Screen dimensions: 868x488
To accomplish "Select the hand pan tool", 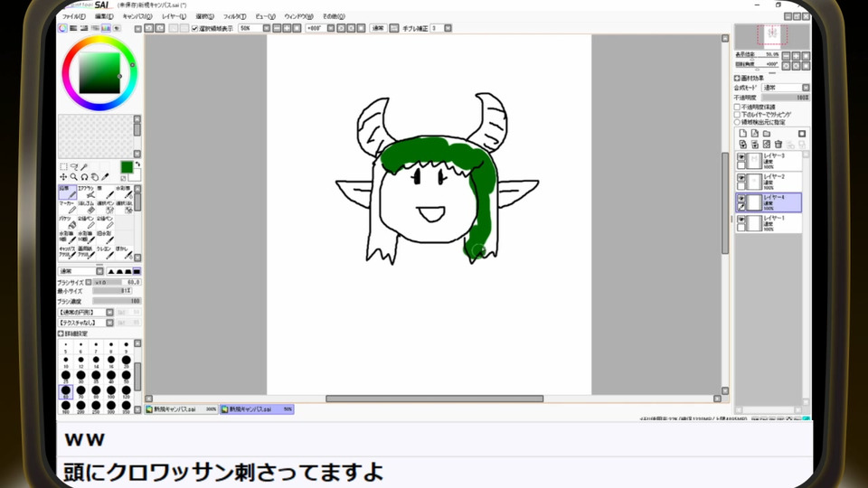I will [95, 177].
